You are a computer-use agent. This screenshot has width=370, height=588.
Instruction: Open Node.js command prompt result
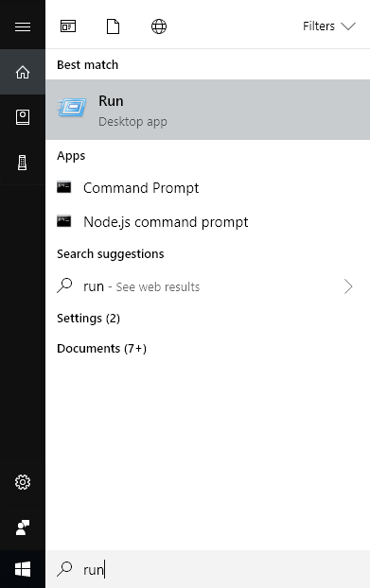pos(207,221)
